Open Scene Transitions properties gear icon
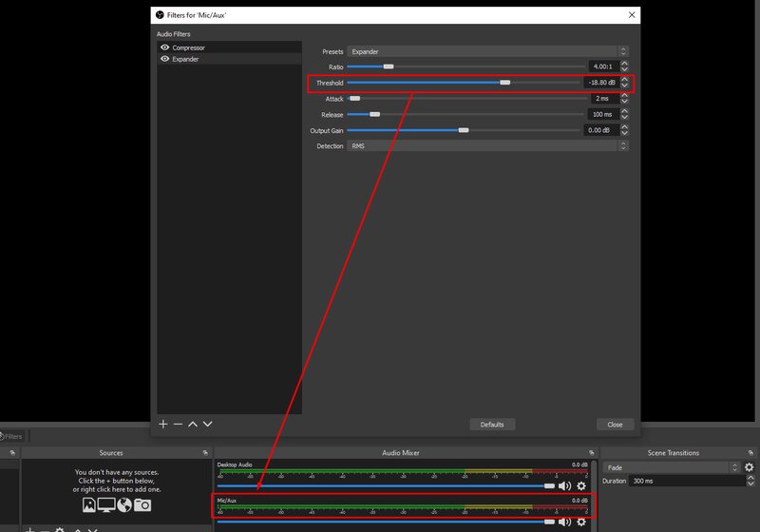The image size is (760, 532). click(x=749, y=467)
